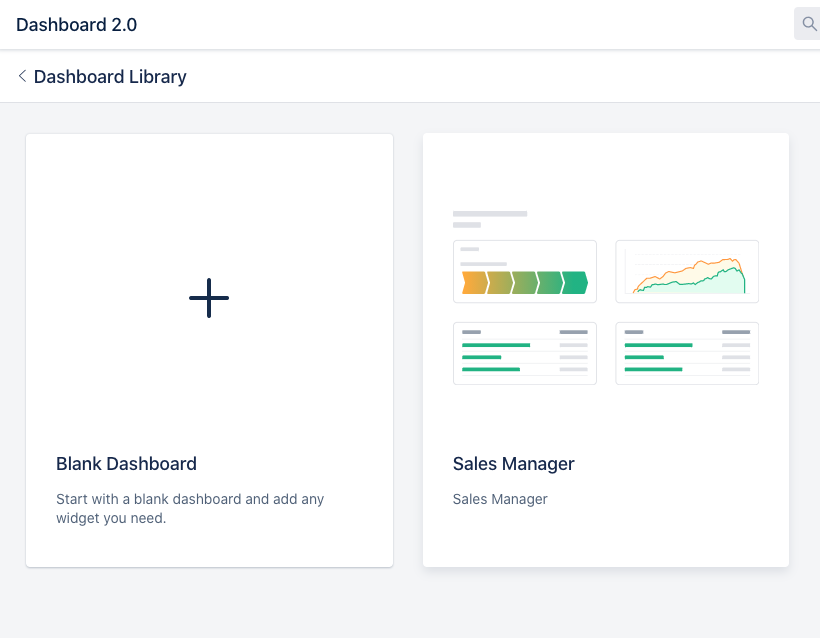
Task: Click the back chevron beside Dashboard Library
Action: (22, 76)
